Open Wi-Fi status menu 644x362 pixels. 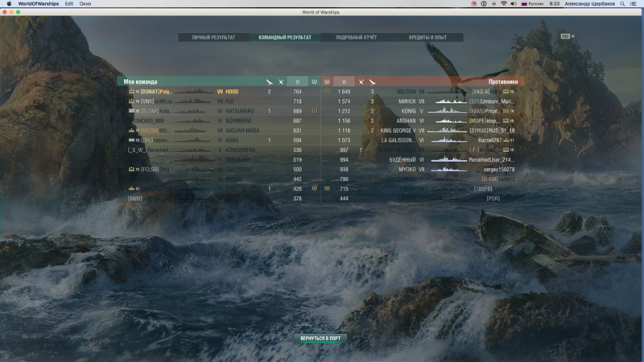tap(504, 4)
